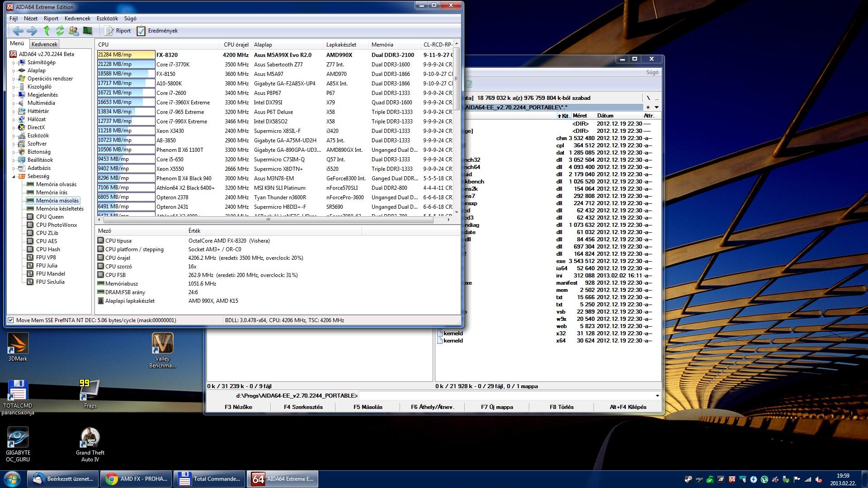Expand the Hálózat tree node
Screen dimensions: 868x488
pos(14,120)
